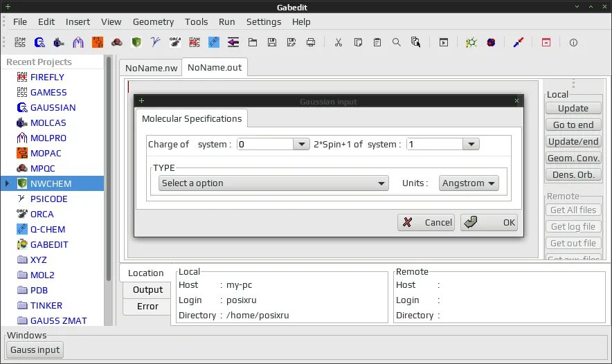Click the green NWChem shield toolbar icon
The image size is (612, 364).
[x=136, y=42]
